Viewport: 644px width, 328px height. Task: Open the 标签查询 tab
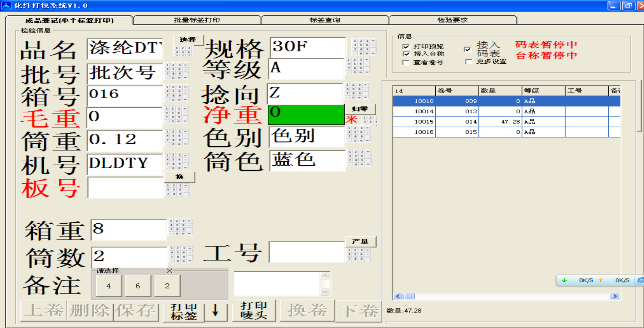325,20
